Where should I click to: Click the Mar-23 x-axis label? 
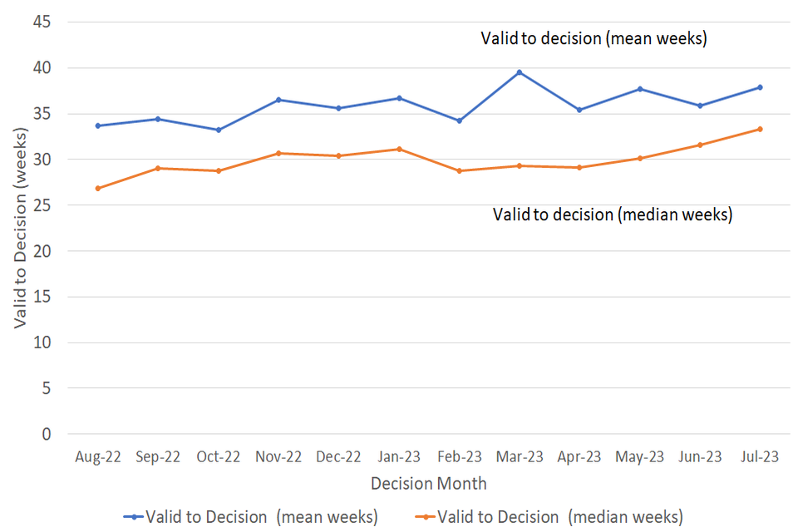pos(520,457)
